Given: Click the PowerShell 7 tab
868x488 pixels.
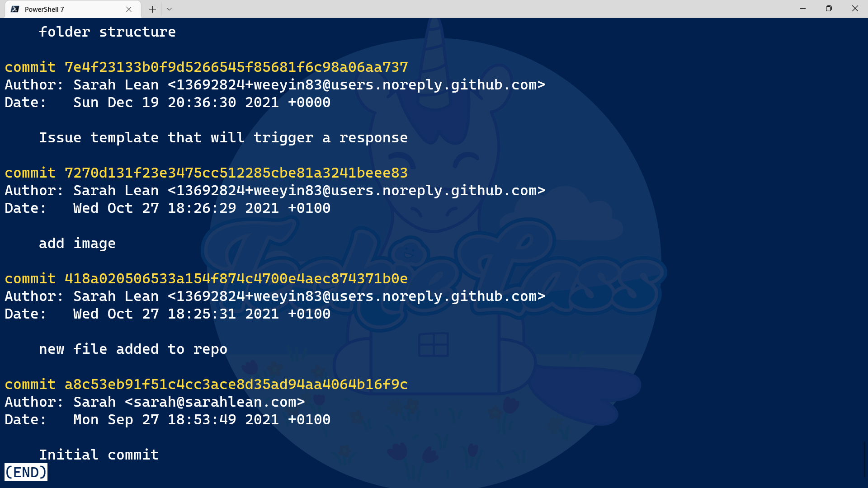Looking at the screenshot, I should tap(67, 9).
